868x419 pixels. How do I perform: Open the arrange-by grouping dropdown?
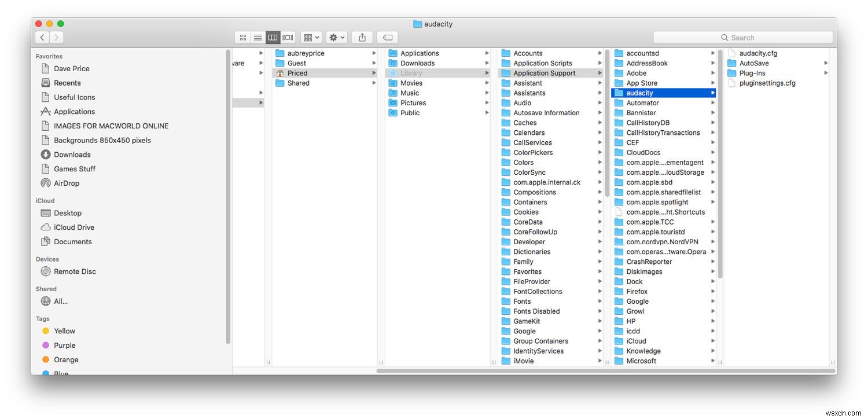[311, 38]
